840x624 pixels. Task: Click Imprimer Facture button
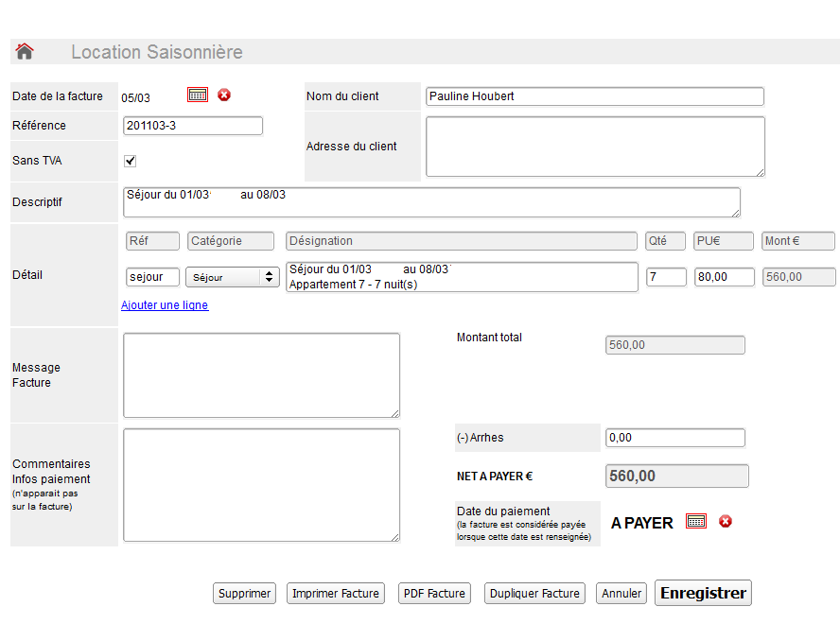(x=335, y=594)
